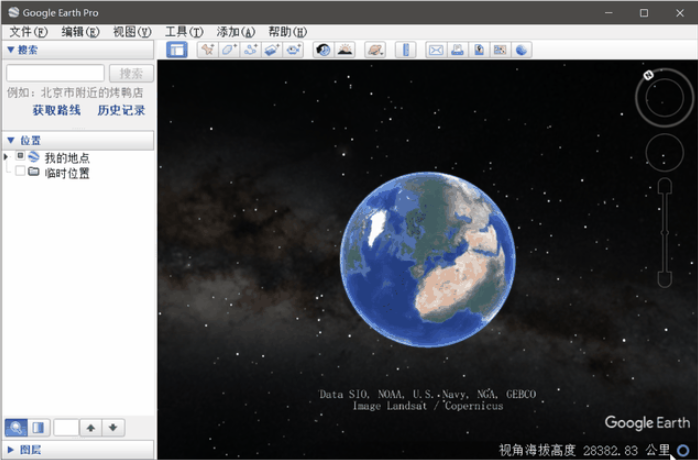Screen dimensions: 698x460
Task: Open the 视图 menu
Action: (132, 32)
